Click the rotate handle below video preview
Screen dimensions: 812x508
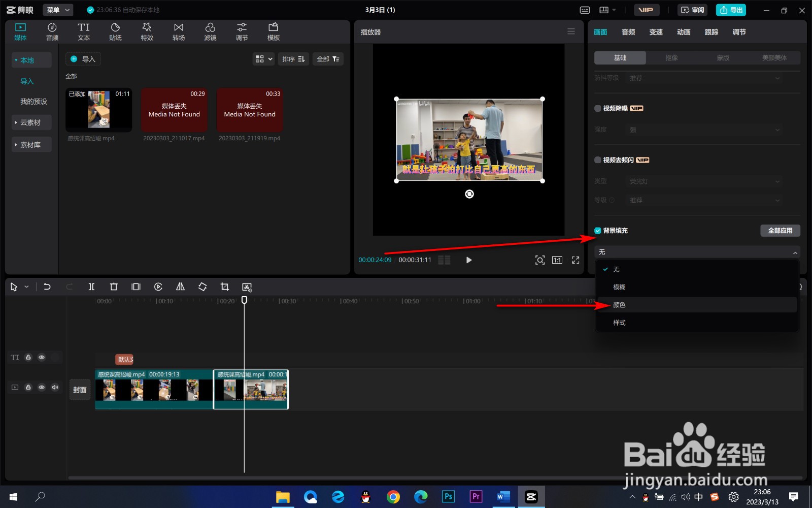pyautogui.click(x=469, y=194)
